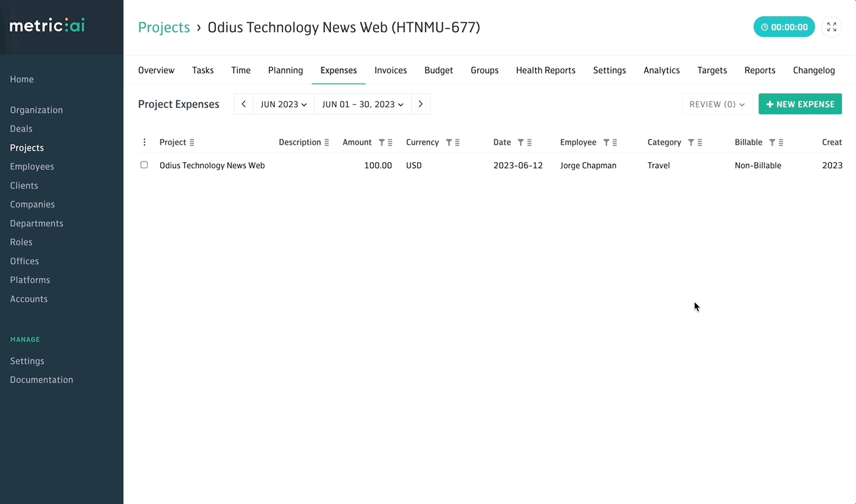Switch to the Invoices tab
Image resolution: width=856 pixels, height=504 pixels.
pyautogui.click(x=391, y=70)
